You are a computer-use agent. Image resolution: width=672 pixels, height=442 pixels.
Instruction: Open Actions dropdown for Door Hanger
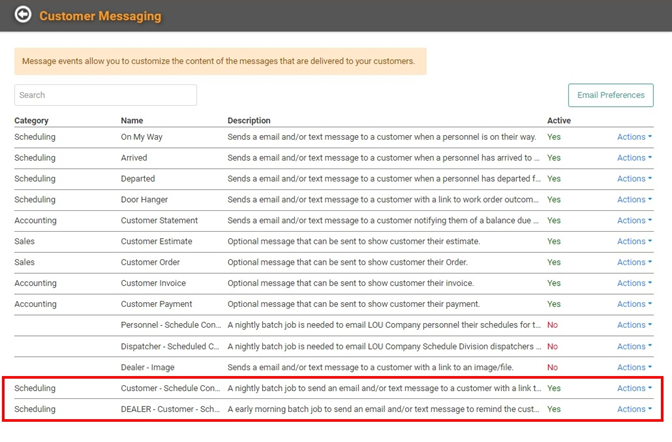click(634, 199)
